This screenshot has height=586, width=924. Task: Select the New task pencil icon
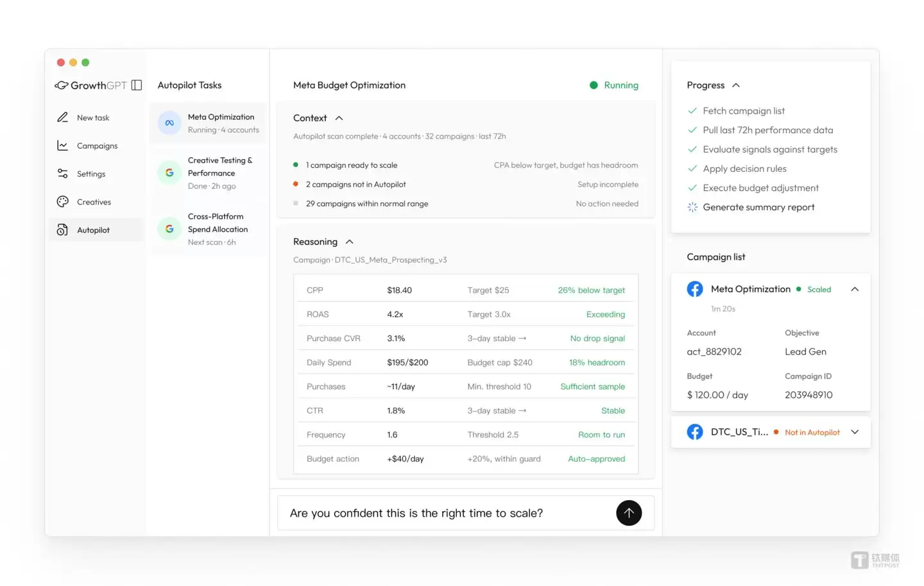(x=62, y=117)
